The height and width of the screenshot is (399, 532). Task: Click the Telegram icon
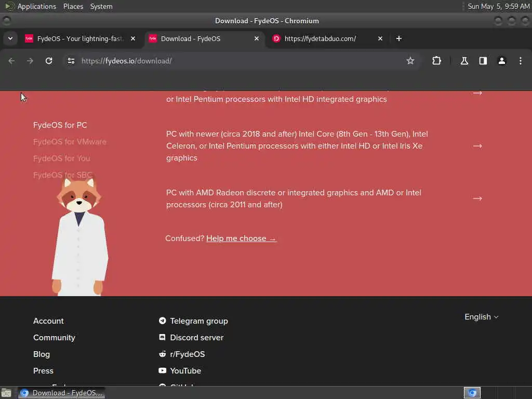162,321
